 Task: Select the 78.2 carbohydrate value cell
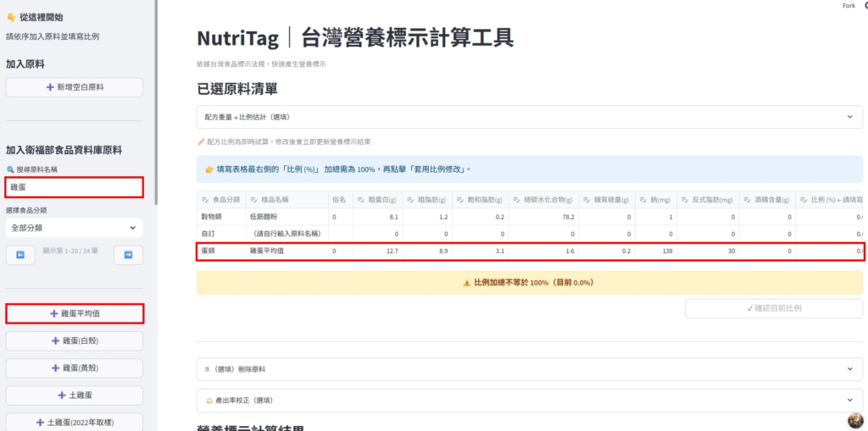543,218
